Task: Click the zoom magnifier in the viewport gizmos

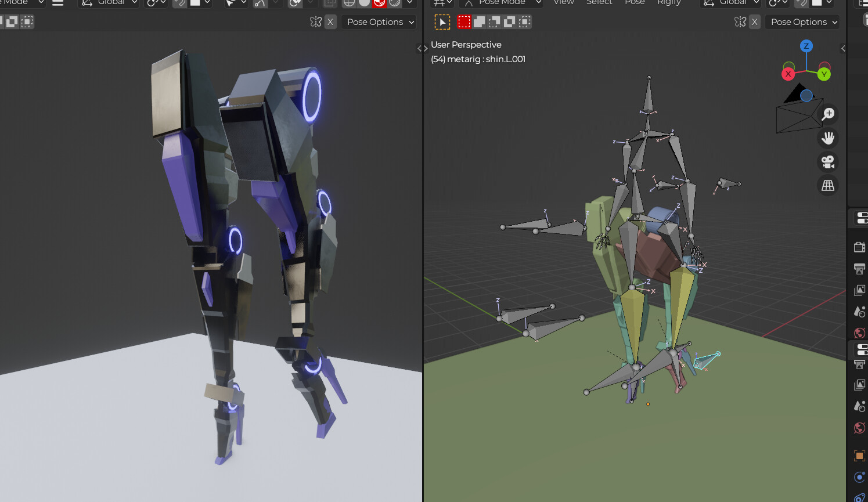Action: pyautogui.click(x=828, y=114)
